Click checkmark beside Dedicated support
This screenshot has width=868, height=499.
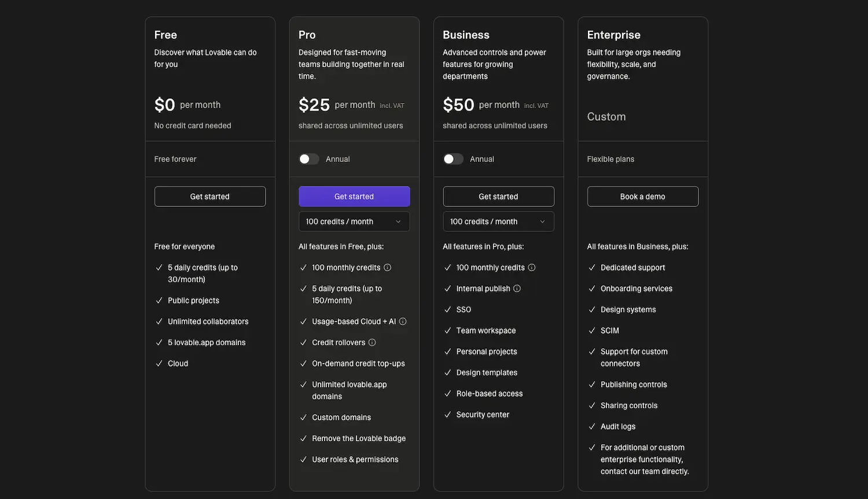click(x=591, y=267)
